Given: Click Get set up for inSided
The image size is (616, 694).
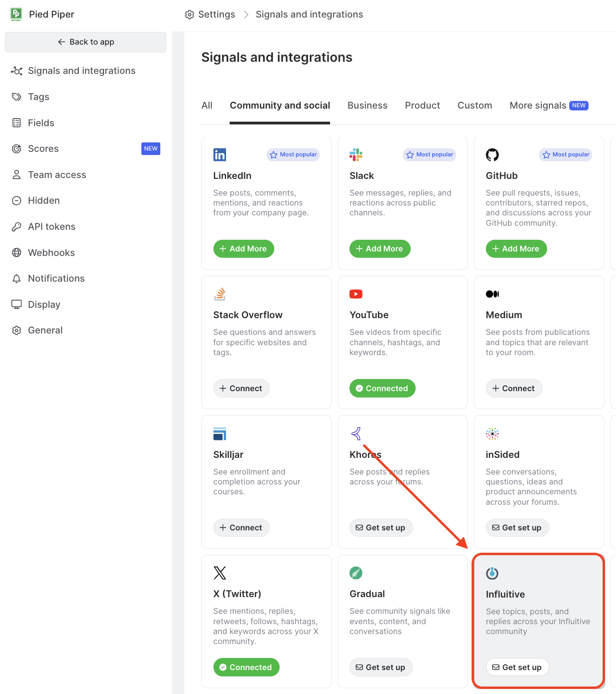Looking at the screenshot, I should (x=517, y=528).
